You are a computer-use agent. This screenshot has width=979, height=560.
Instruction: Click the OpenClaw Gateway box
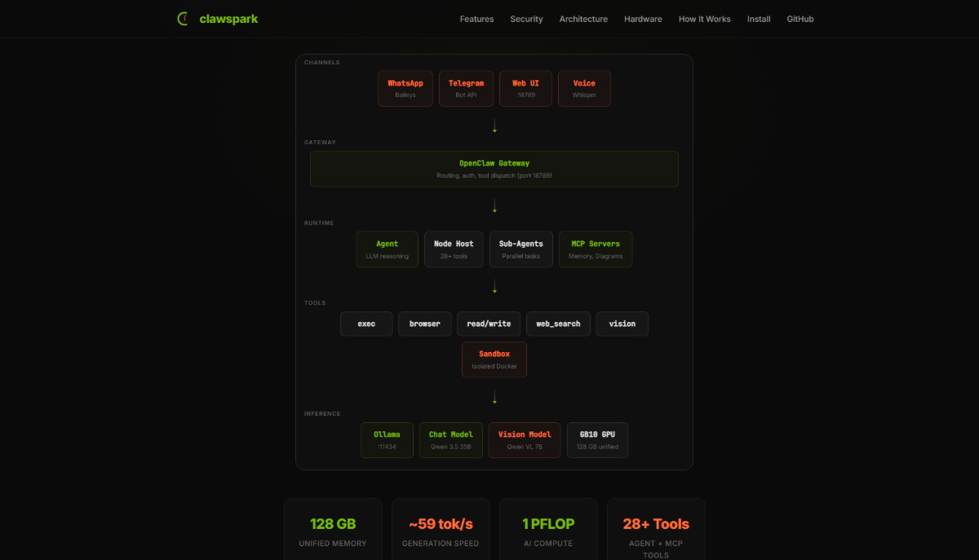point(494,169)
